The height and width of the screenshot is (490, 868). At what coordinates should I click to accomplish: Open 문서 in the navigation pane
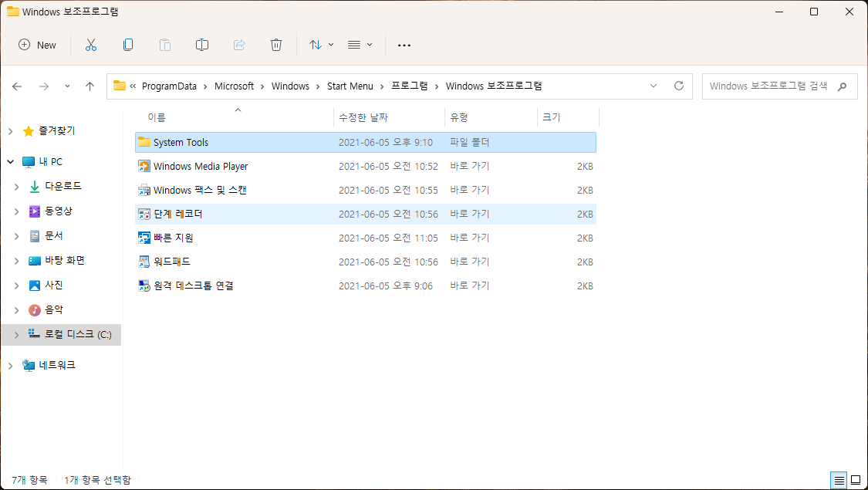(x=54, y=236)
